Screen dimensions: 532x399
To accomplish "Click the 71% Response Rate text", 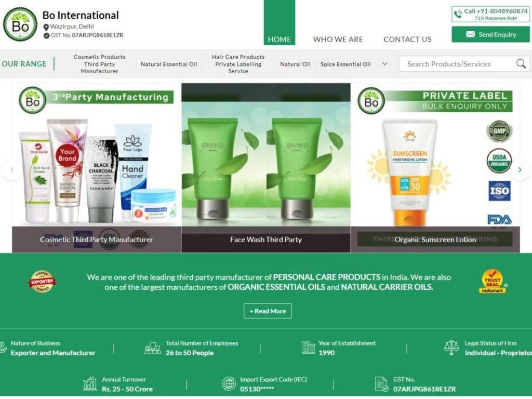I will (496, 18).
